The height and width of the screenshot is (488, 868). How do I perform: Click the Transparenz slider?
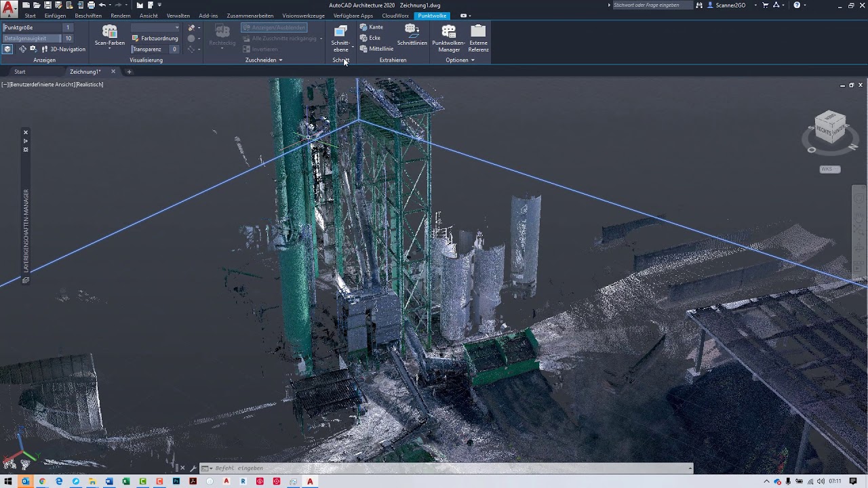[149, 49]
